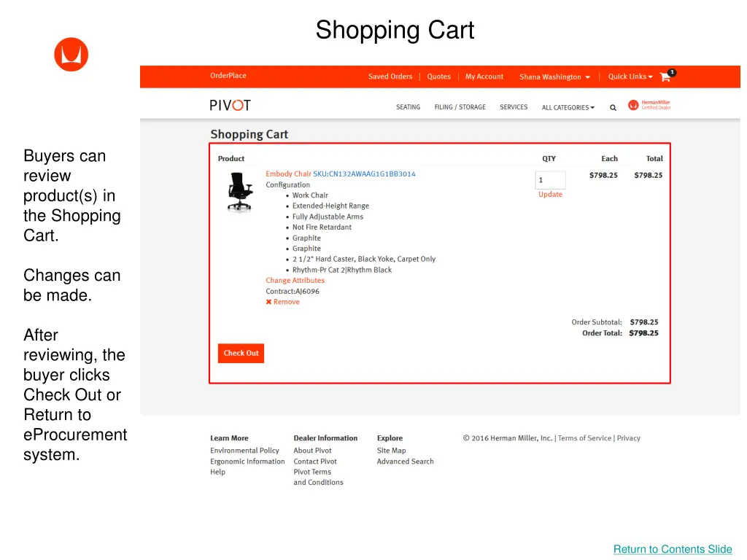
Task: Open Contact Pivot
Action: click(315, 462)
